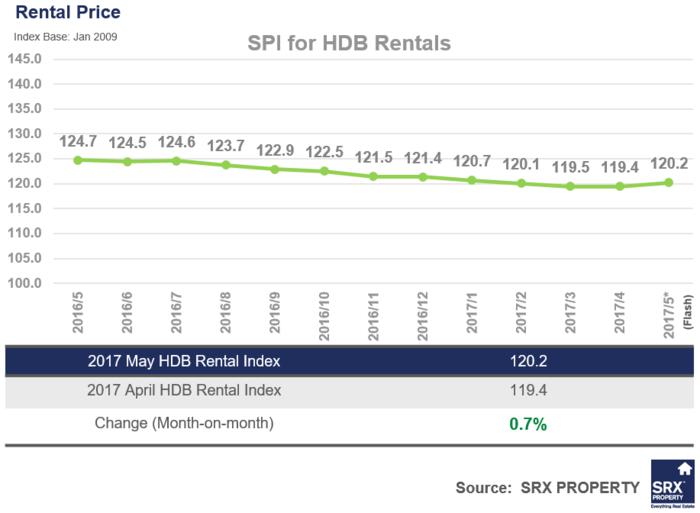Select the 2016/5 data point 124.7
Viewport: 700px width, 513px height.
coord(78,160)
